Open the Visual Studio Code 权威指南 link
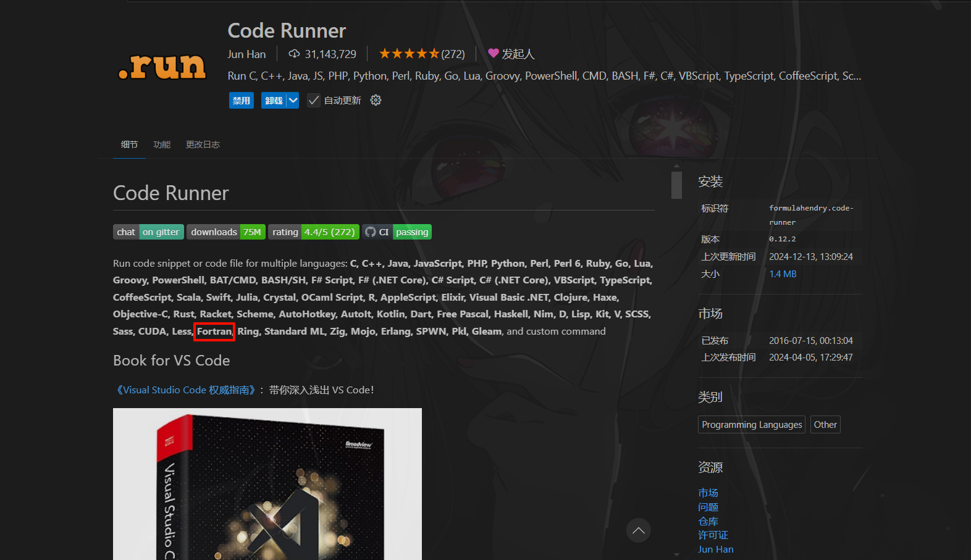Image resolution: width=971 pixels, height=560 pixels. (x=185, y=390)
